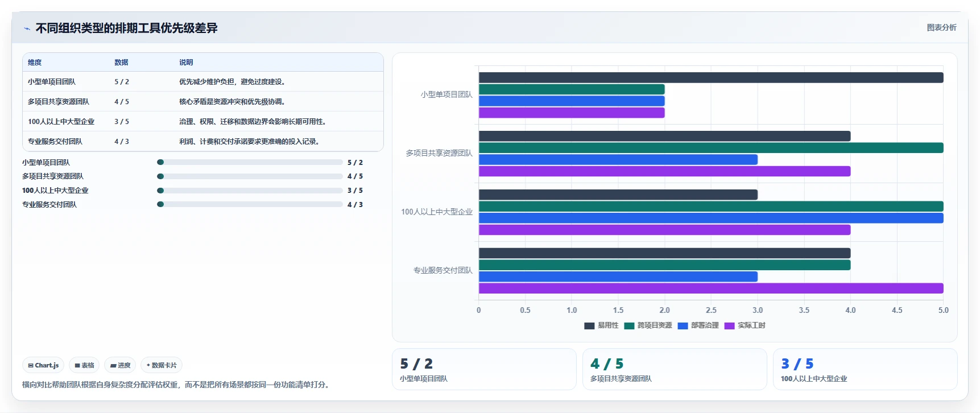Toggle the 实际工时 legend swatch

[730, 326]
